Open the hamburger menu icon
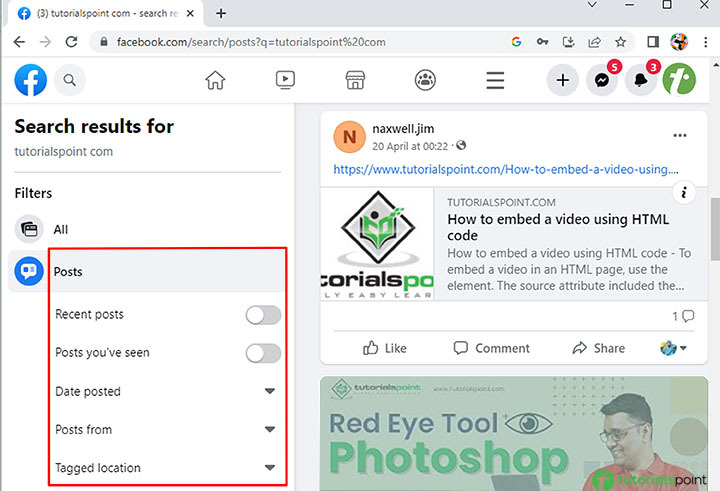 coord(495,80)
